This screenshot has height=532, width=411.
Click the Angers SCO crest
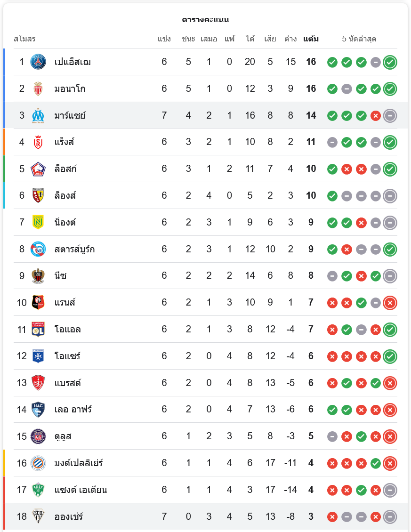[x=38, y=516]
